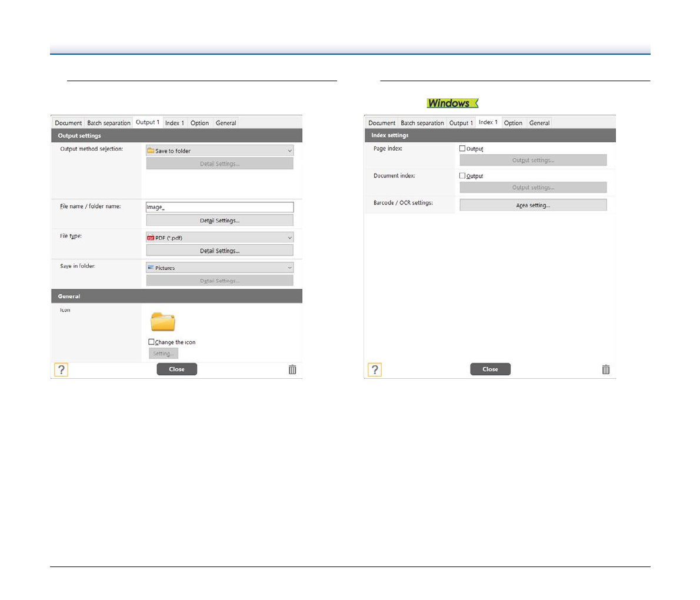Switch to Batch separation tab in left panel
The image size is (700, 600).
pos(109,123)
